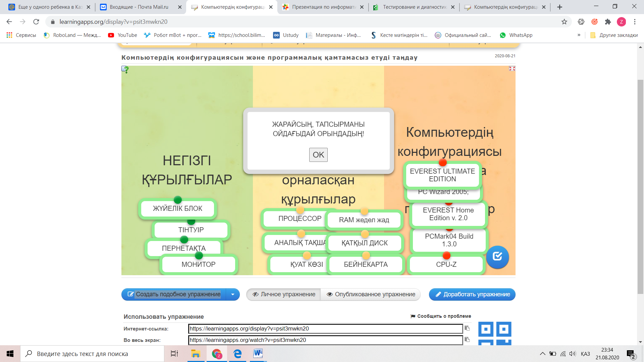Open Word from the taskbar

tap(258, 354)
